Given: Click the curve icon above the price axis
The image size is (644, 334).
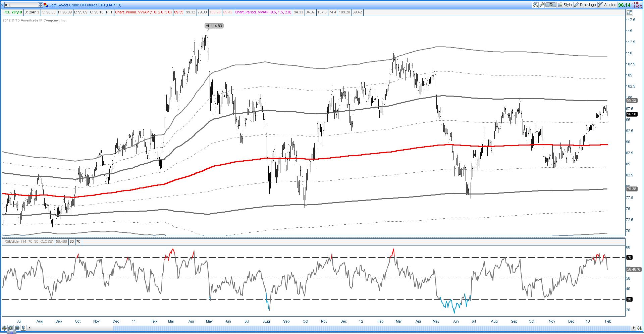Looking at the screenshot, I should (x=629, y=12).
